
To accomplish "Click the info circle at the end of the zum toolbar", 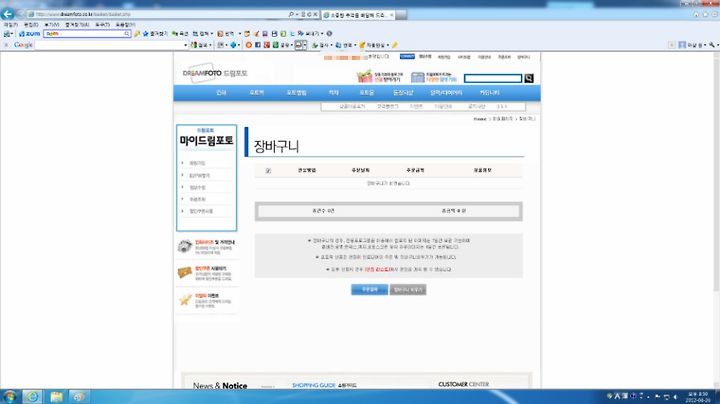I will point(329,34).
